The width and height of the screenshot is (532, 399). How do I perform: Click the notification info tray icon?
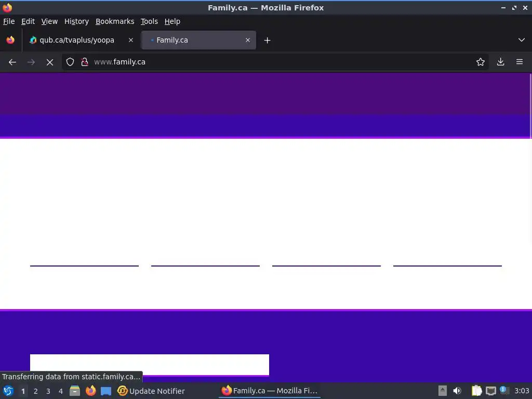point(504,390)
